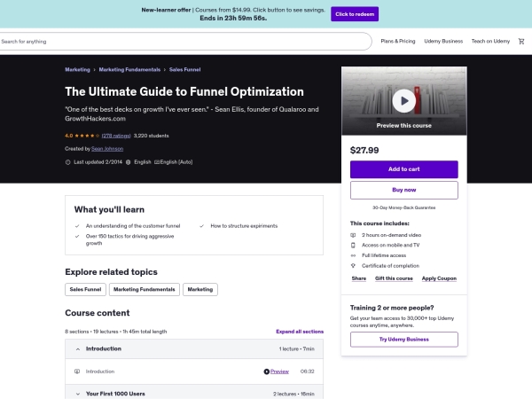This screenshot has height=399, width=532.
Task: Open the shopping cart icon
Action: point(521,42)
